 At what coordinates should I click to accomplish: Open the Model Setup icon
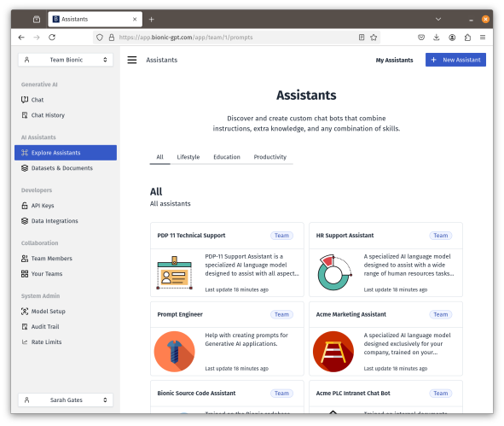click(x=25, y=311)
